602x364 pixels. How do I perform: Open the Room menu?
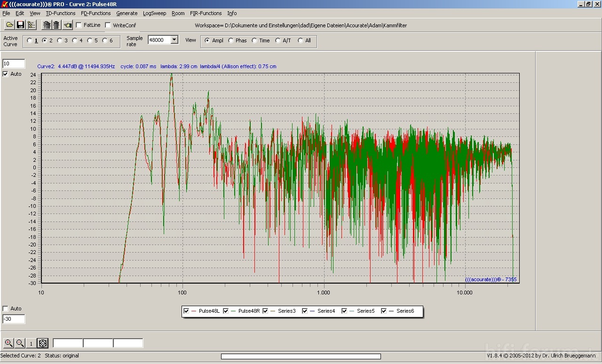pyautogui.click(x=178, y=13)
